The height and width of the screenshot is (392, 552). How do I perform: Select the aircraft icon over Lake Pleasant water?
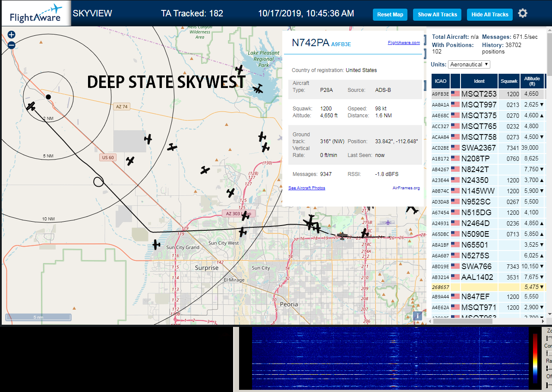(x=258, y=88)
